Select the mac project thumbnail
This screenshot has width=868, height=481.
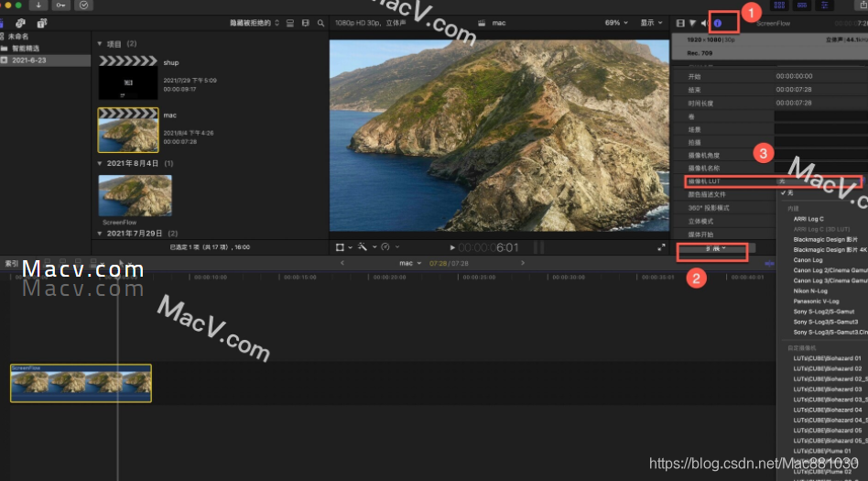(128, 130)
